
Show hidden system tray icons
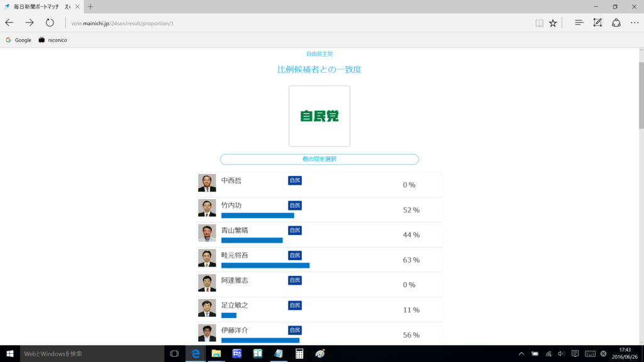point(521,353)
